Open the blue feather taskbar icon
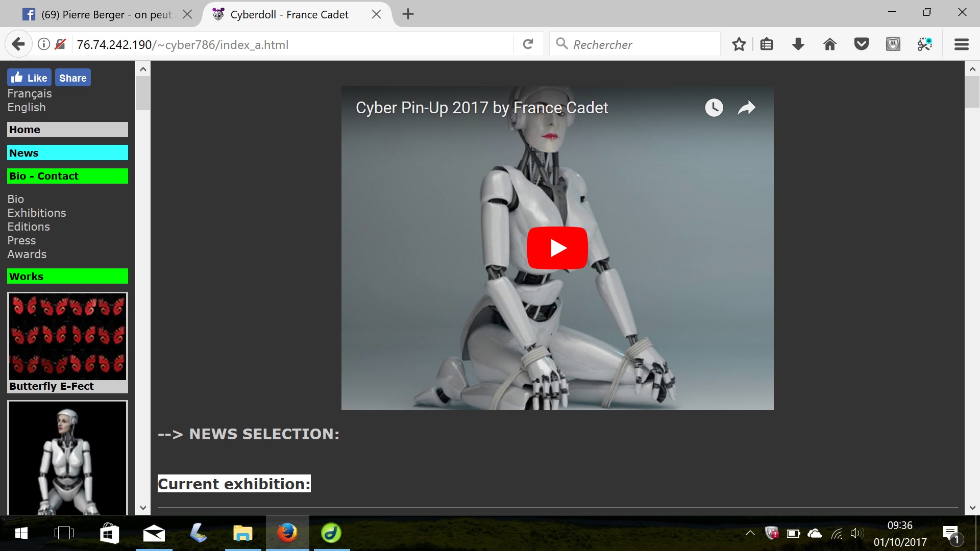Viewport: 980px width, 551px height. 198,533
